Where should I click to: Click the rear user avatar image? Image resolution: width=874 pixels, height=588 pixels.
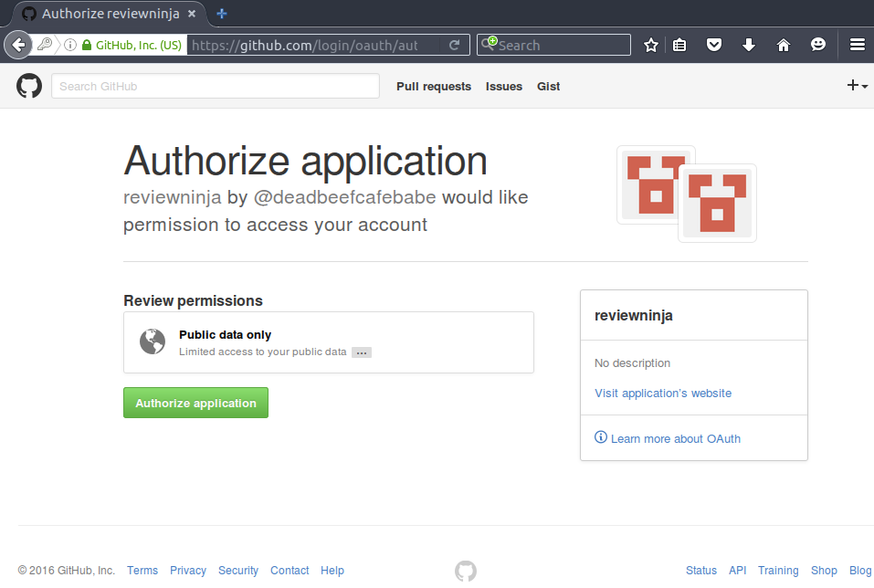pyautogui.click(x=648, y=184)
